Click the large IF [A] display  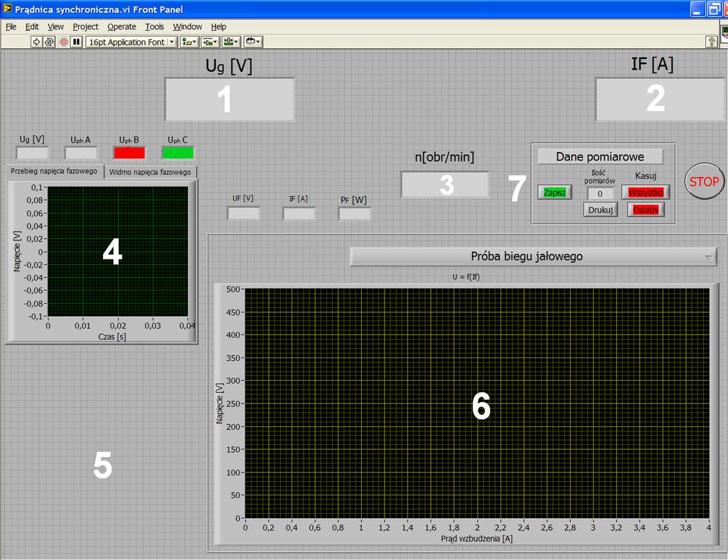(660, 99)
